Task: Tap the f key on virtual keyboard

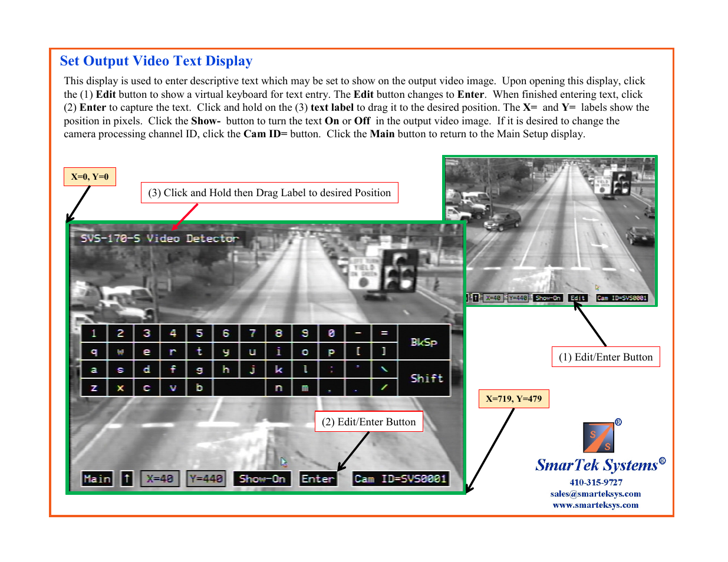Action: 173,370
